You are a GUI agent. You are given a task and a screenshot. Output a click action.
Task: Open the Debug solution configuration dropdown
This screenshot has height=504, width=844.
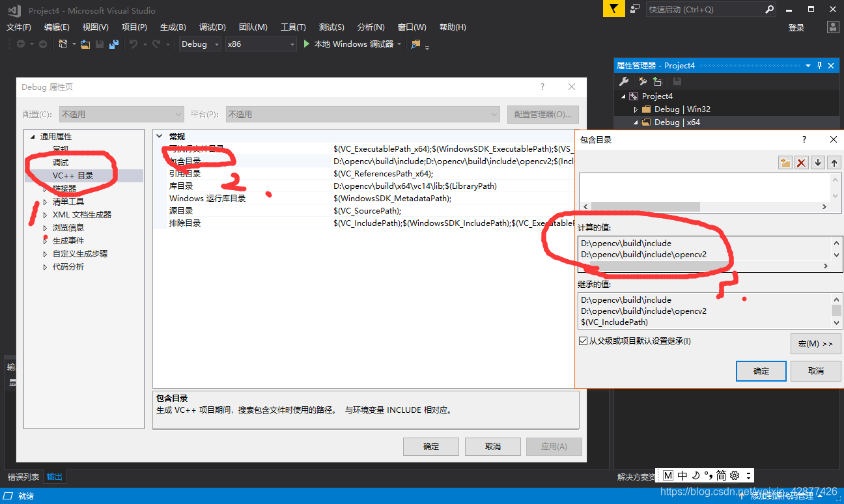click(201, 44)
